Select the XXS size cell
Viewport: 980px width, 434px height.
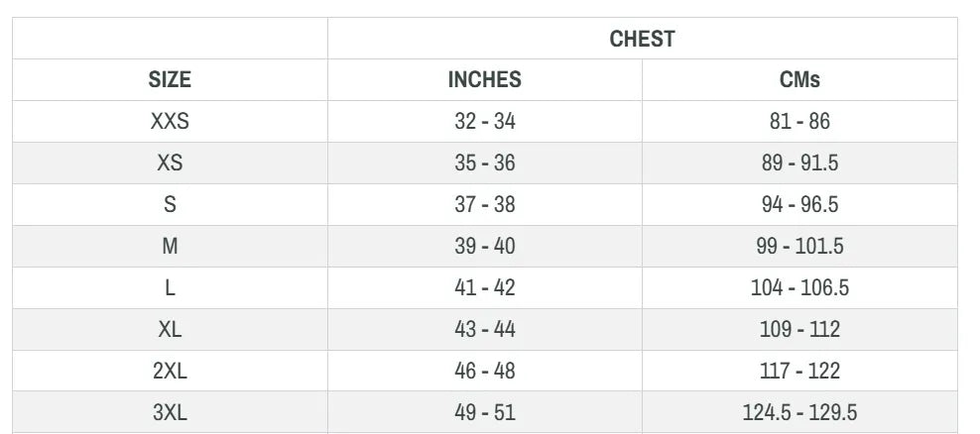click(170, 121)
